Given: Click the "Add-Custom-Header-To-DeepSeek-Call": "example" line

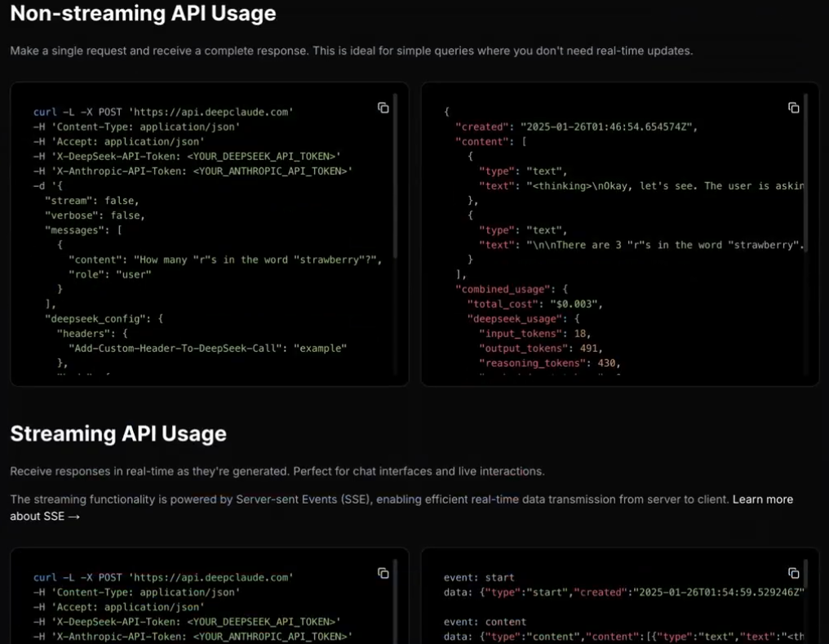Looking at the screenshot, I should (x=208, y=349).
